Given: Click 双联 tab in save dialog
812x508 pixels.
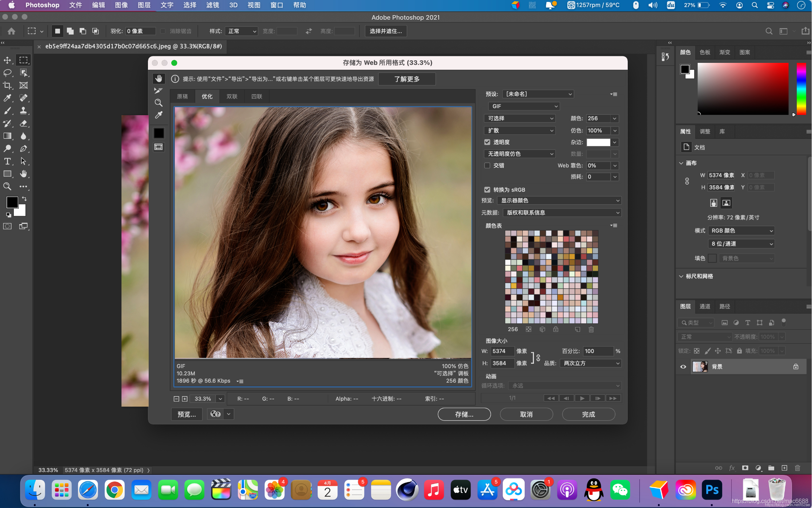Looking at the screenshot, I should coord(232,96).
